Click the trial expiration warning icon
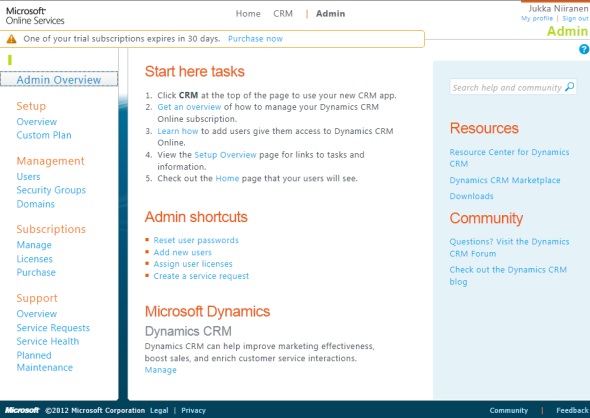 pos(12,39)
